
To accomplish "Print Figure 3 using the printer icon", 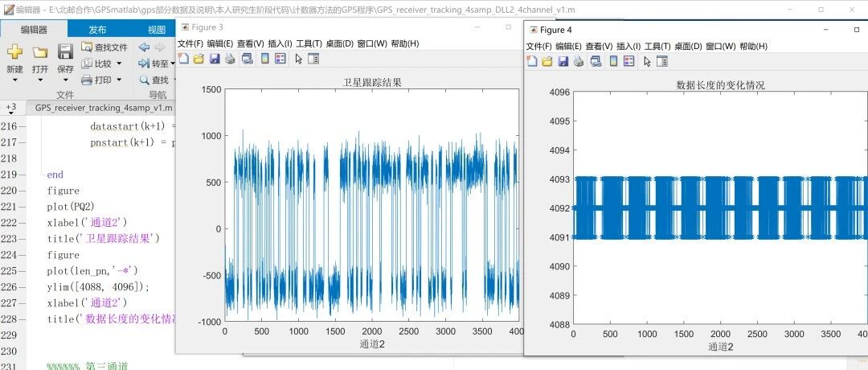I will click(x=230, y=59).
